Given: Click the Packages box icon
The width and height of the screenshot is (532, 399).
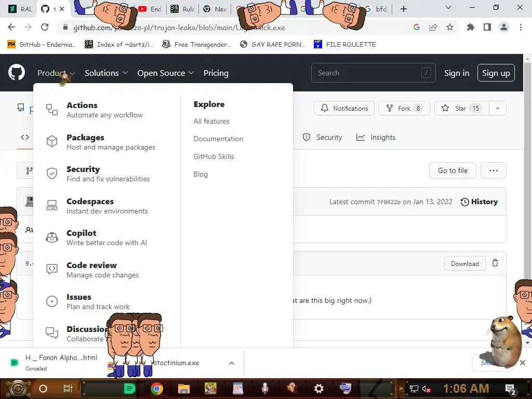Looking at the screenshot, I should tap(52, 141).
